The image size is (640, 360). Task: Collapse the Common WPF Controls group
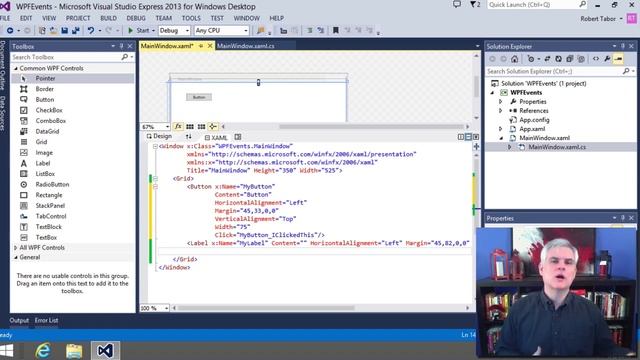[16, 68]
